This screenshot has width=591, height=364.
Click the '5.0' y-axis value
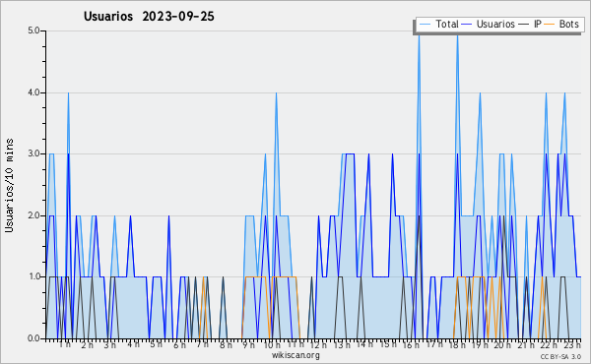click(x=33, y=30)
